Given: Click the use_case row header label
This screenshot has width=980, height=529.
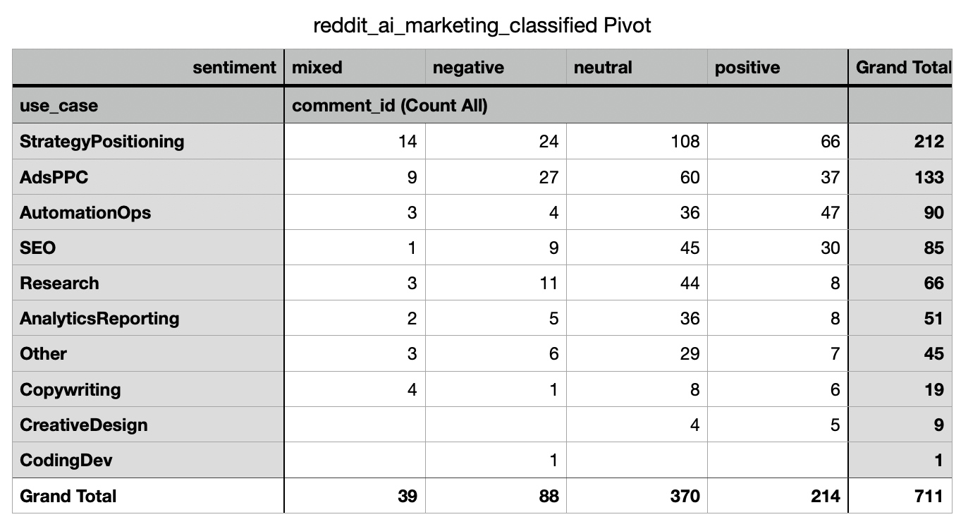Looking at the screenshot, I should (59, 106).
